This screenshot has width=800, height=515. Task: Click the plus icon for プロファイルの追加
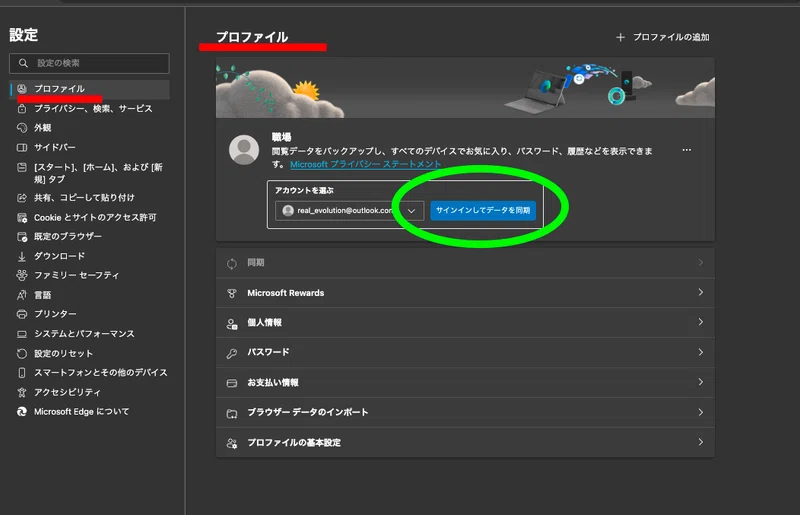(620, 37)
